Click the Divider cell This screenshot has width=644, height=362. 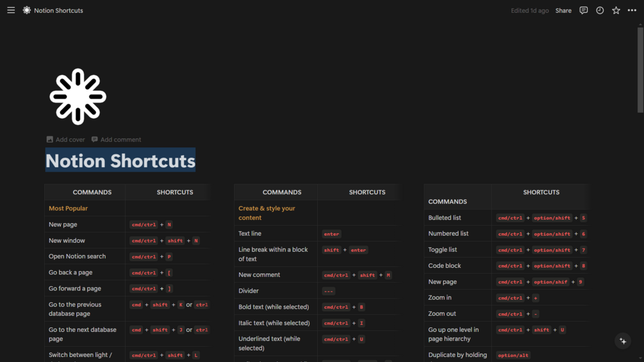pos(276,291)
